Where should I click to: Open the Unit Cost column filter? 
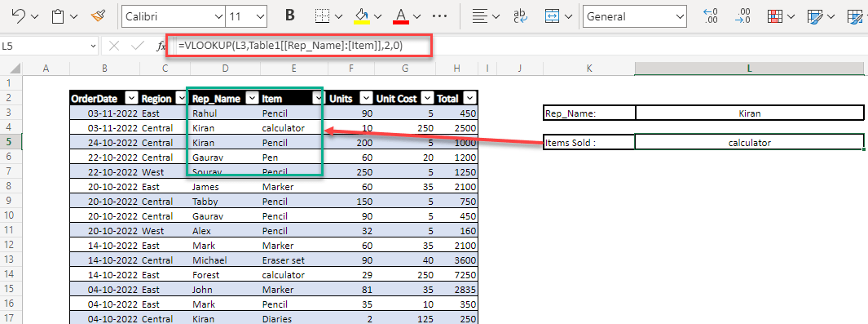point(426,98)
